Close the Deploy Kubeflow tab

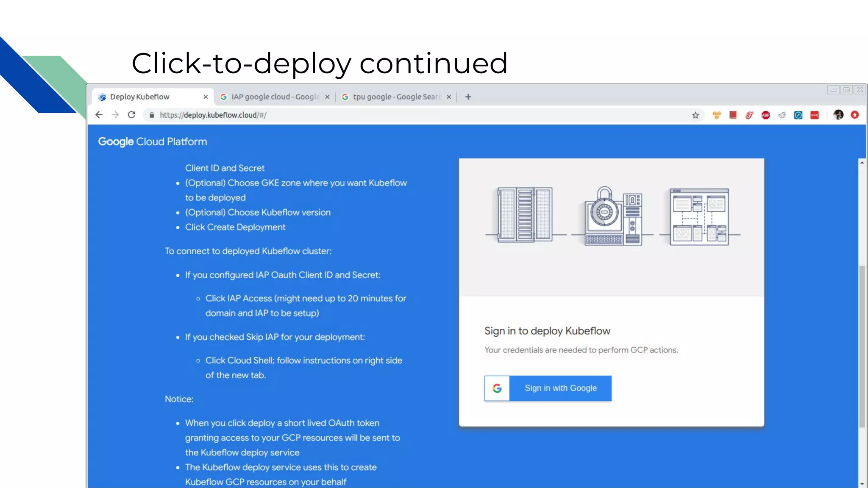pos(206,97)
